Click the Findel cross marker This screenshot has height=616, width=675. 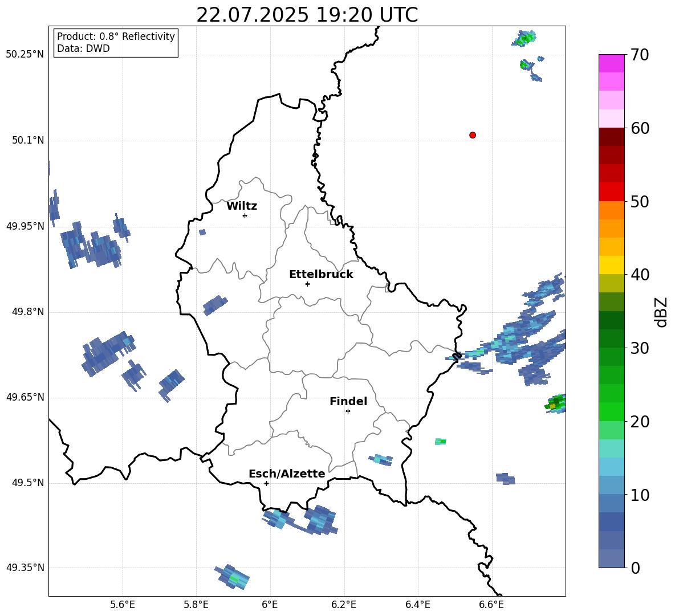click(348, 411)
